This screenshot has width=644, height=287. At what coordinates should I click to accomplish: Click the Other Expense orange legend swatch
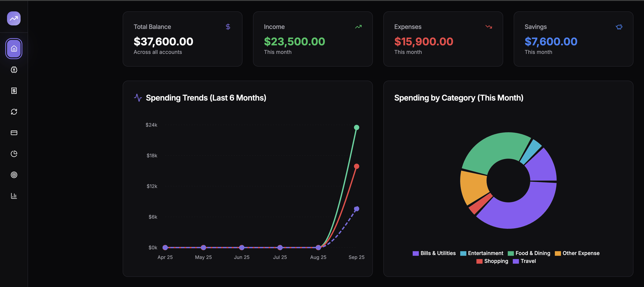click(x=557, y=253)
